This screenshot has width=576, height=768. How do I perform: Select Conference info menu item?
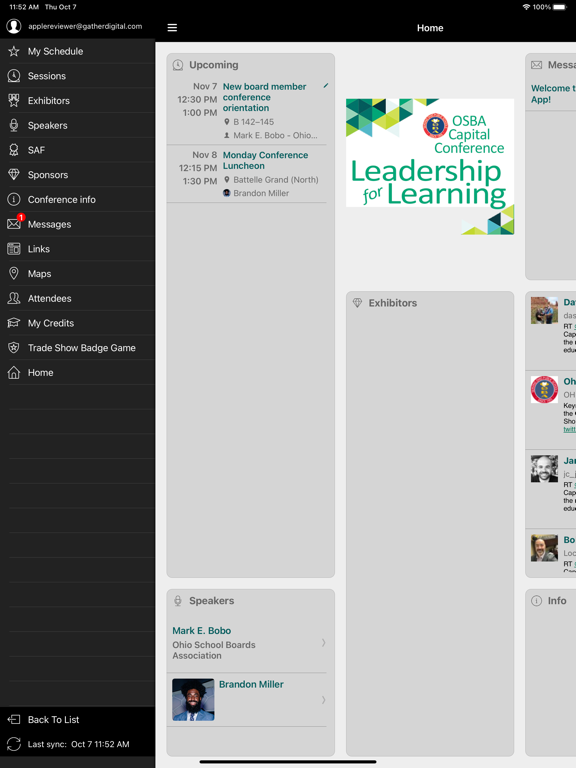tap(77, 199)
